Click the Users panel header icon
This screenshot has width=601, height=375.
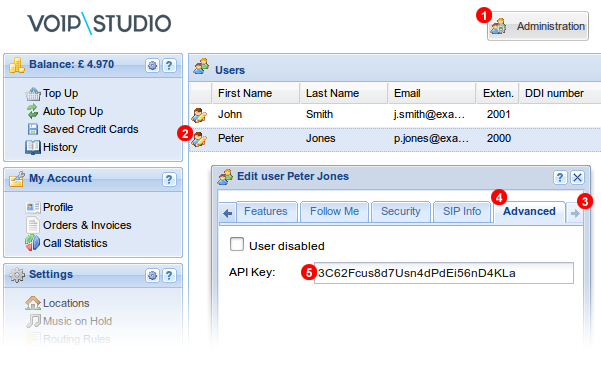click(201, 66)
